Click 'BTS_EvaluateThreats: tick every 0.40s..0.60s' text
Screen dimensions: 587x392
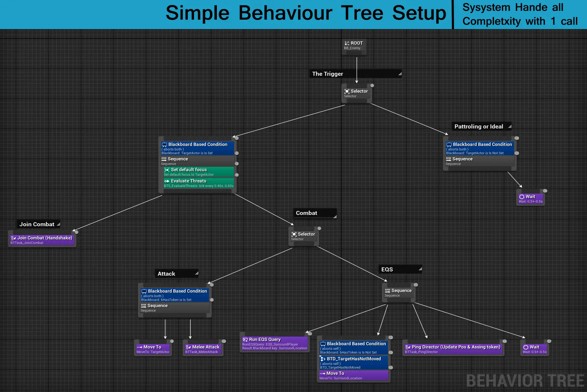point(199,186)
